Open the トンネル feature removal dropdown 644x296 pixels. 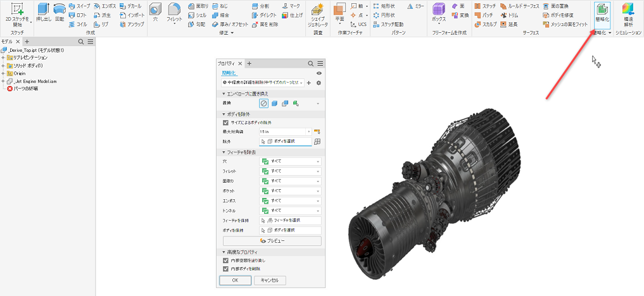coord(291,211)
